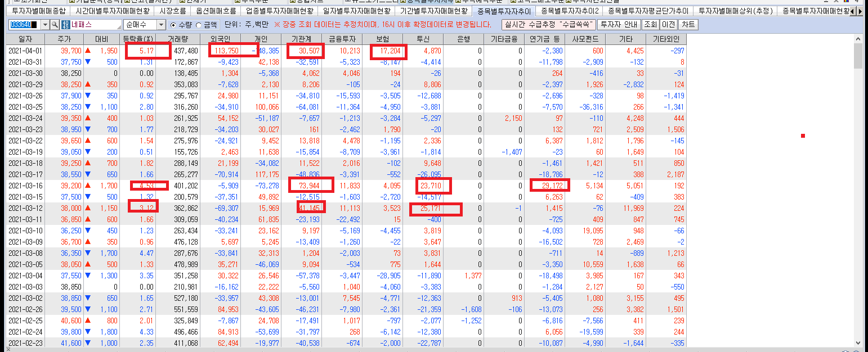The width and height of the screenshot is (868, 352).
Task: Click date cell 2021-03-16
Action: [25, 186]
